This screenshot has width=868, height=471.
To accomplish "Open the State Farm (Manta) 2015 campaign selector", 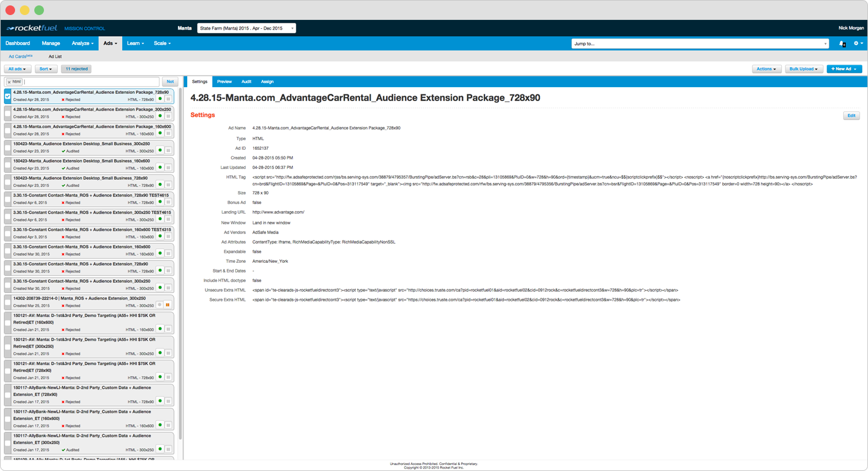I will (247, 28).
